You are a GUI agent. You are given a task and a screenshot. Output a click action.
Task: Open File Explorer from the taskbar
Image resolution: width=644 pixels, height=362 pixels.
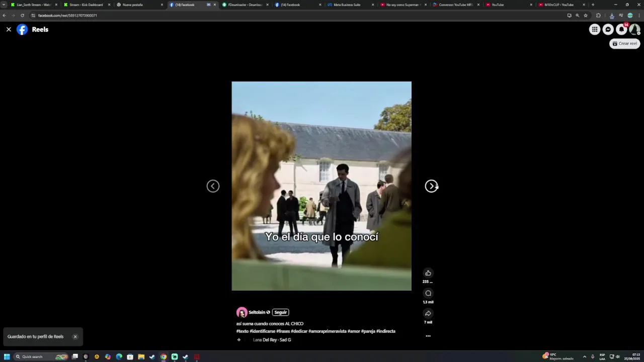[141, 356]
